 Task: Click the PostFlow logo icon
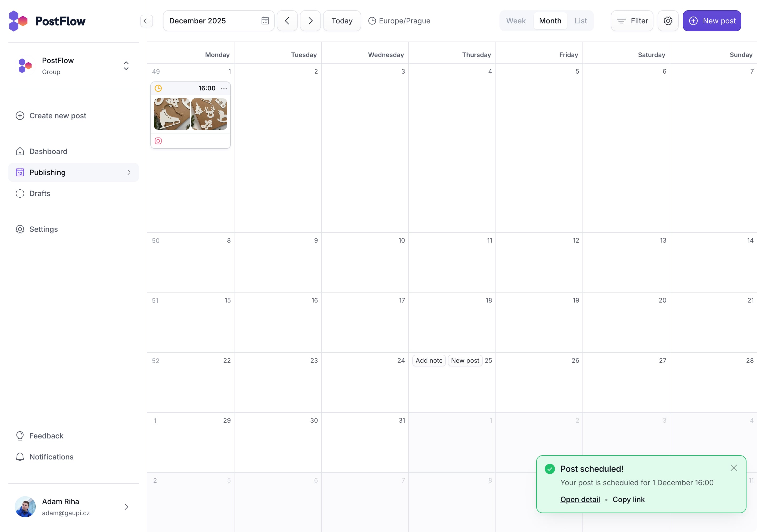click(18, 21)
